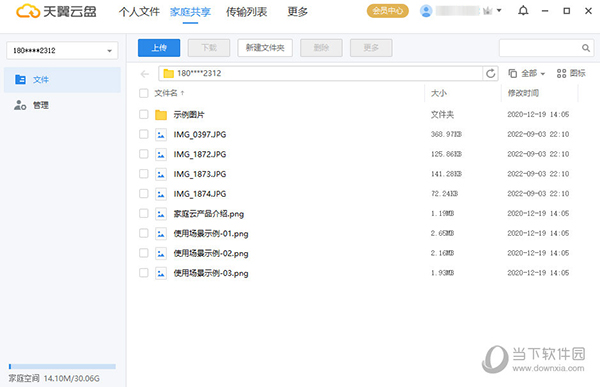
Task: Select file name IMG_0397.JPG
Action: 200,134
